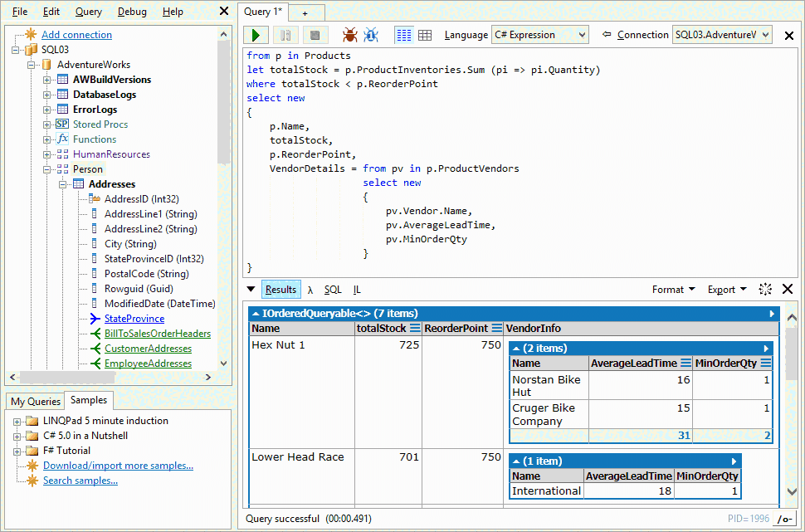Select the data grid results view icon
805x532 pixels.
click(x=424, y=35)
